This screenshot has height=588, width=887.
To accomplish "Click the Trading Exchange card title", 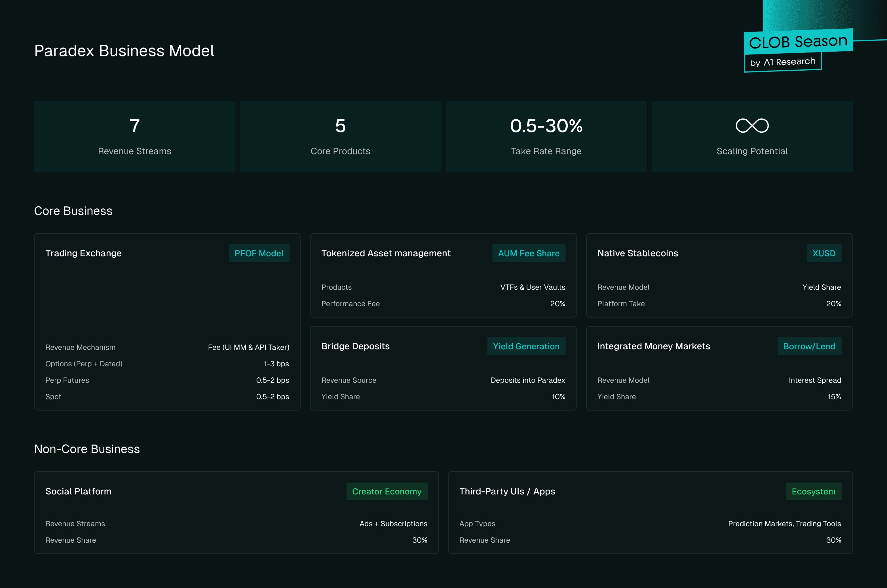I will coord(83,253).
